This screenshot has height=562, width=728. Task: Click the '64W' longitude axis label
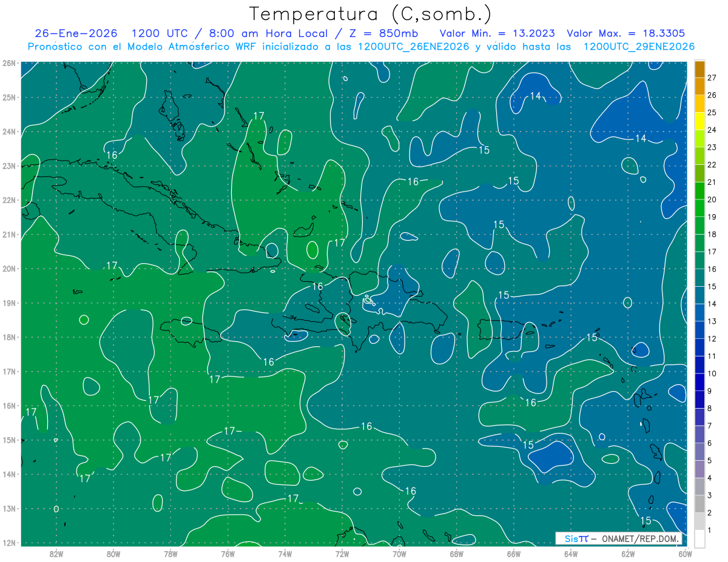tap(571, 553)
